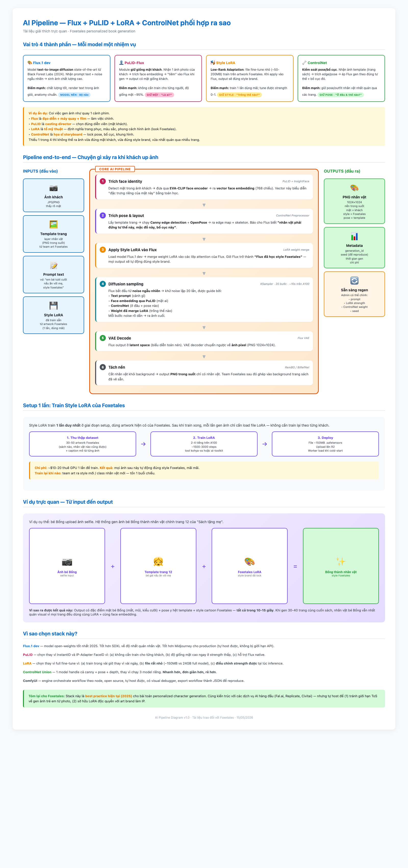408x868 pixels.
Task: Click the palette icon above PNG nhân vật
Action: [354, 188]
